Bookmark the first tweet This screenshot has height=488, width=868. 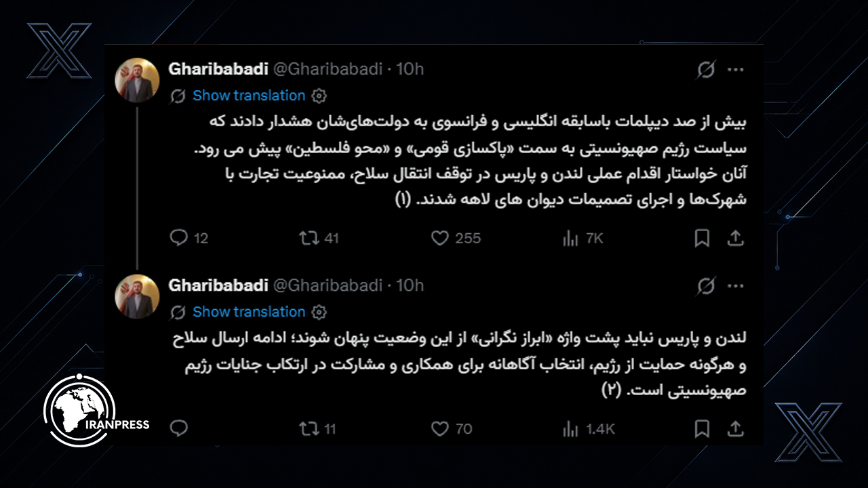point(703,238)
